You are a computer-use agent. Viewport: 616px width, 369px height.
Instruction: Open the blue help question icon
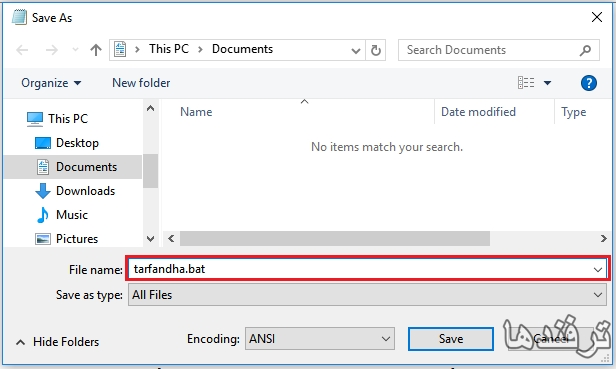588,83
